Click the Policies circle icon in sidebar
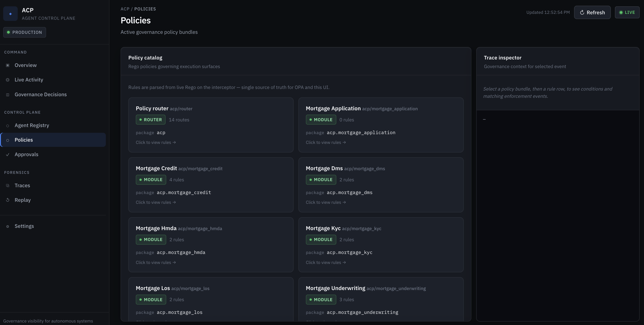This screenshot has height=325, width=644. pyautogui.click(x=8, y=140)
